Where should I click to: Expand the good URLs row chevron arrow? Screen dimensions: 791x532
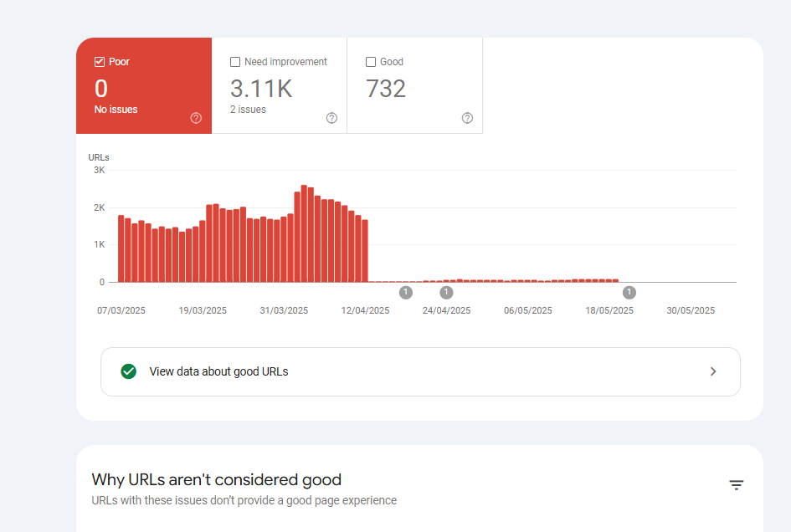[x=713, y=371]
